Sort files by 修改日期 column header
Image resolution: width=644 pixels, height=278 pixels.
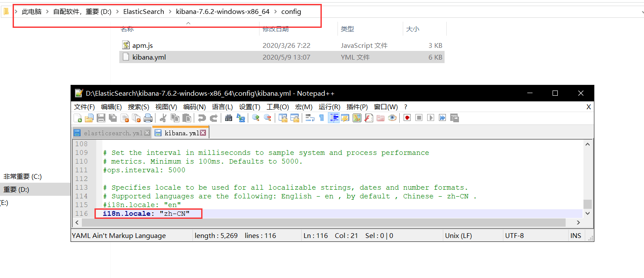point(275,29)
